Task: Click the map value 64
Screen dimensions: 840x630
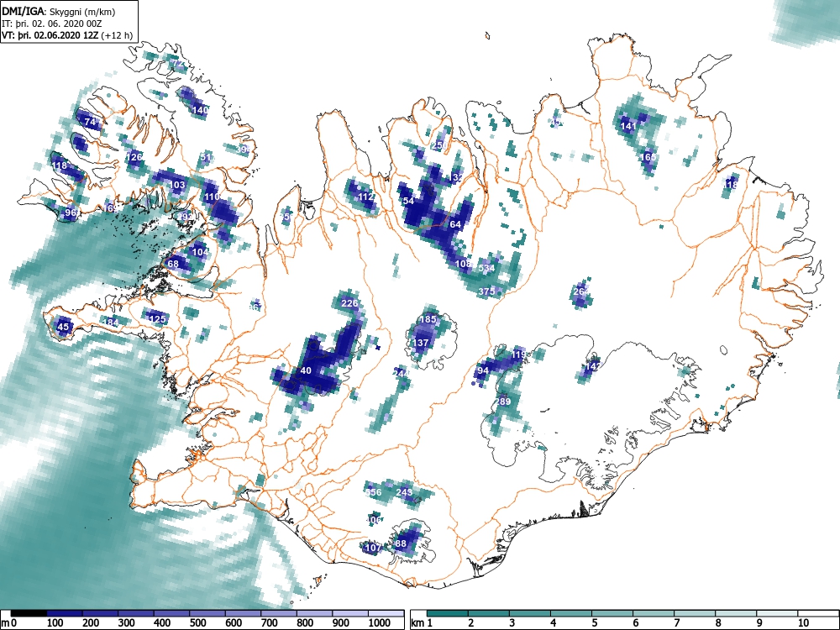Action: [455, 224]
